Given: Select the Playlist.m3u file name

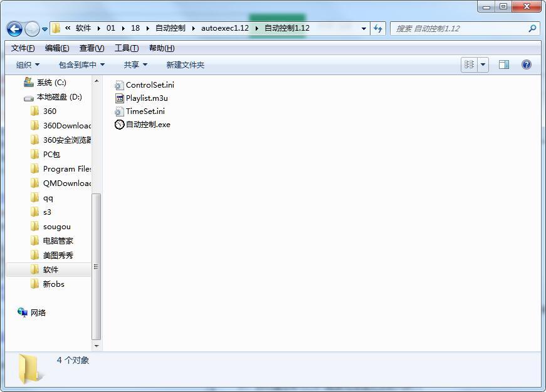Looking at the screenshot, I should coord(147,98).
